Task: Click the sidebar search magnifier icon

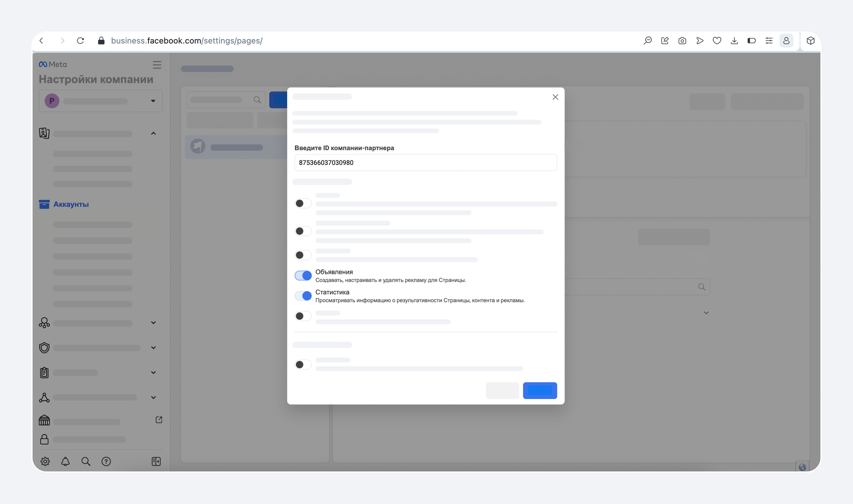Action: pos(86,461)
